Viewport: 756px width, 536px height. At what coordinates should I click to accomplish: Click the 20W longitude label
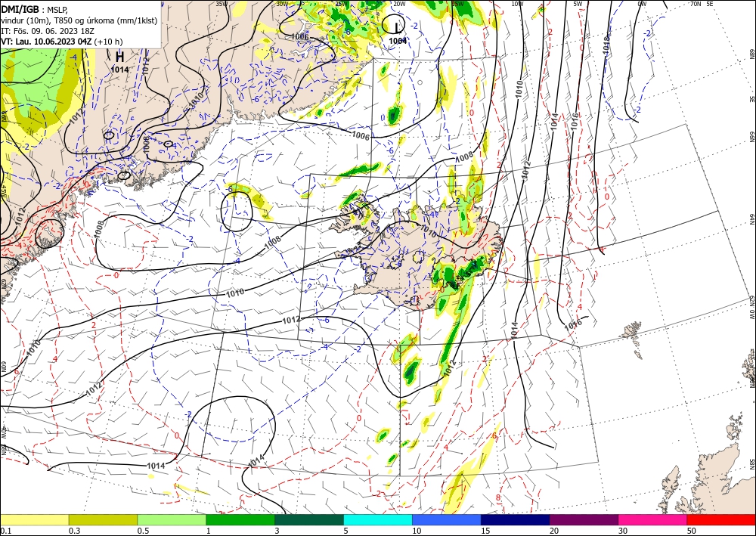click(399, 4)
